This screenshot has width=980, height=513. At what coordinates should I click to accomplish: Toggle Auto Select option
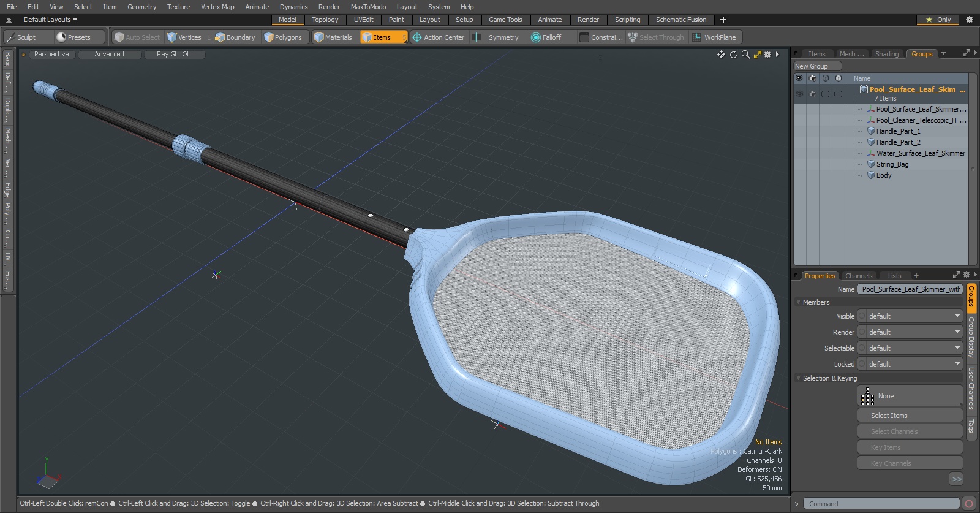[x=137, y=37]
